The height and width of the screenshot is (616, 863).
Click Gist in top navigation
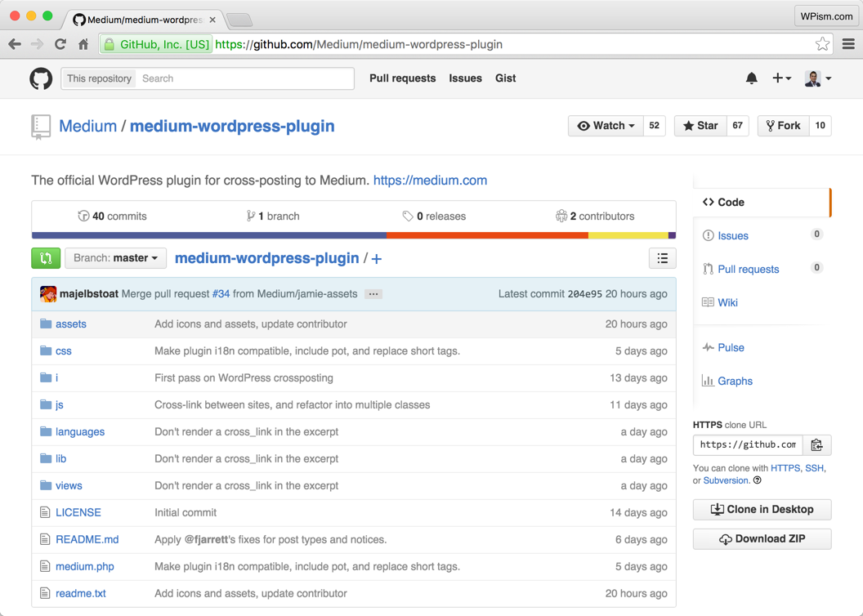click(x=505, y=78)
